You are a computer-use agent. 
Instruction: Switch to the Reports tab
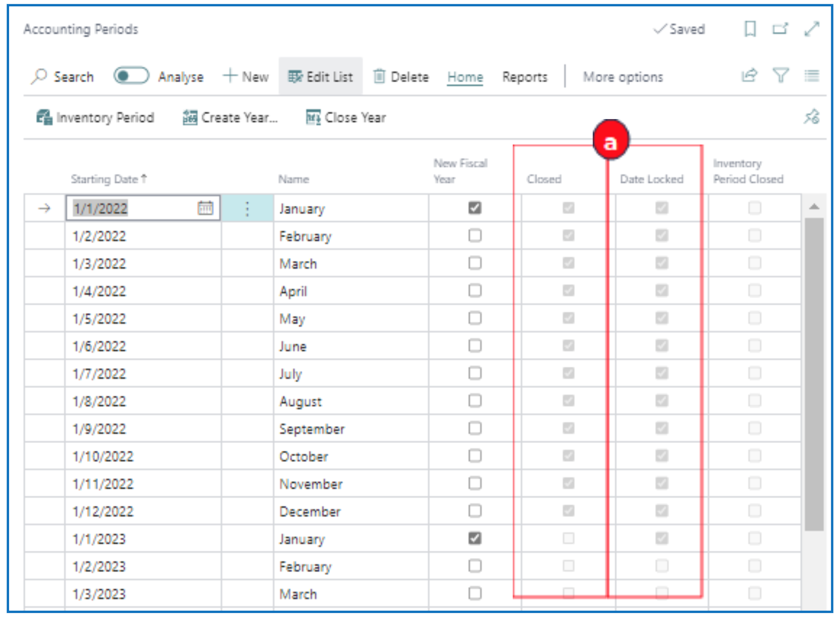[x=525, y=77]
